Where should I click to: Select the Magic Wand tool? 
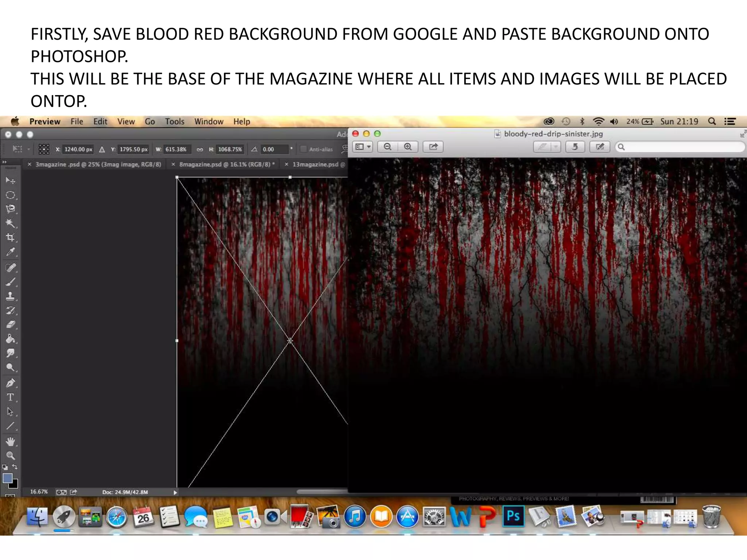tap(10, 223)
